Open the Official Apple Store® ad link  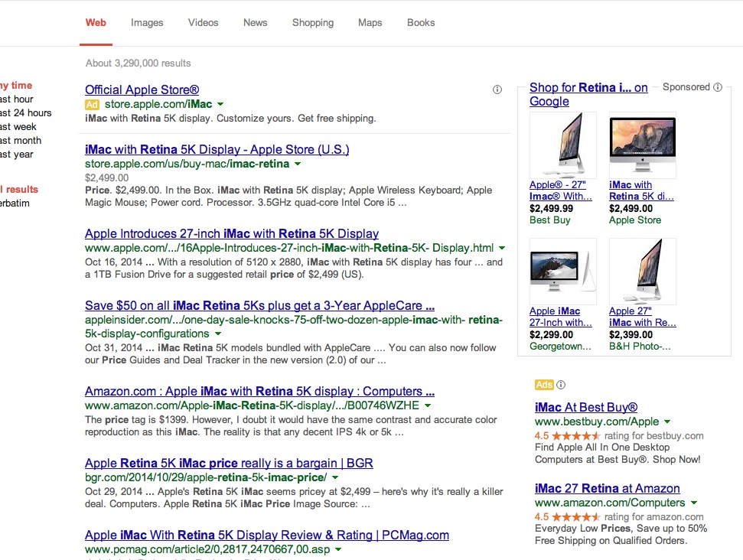pyautogui.click(x=142, y=90)
